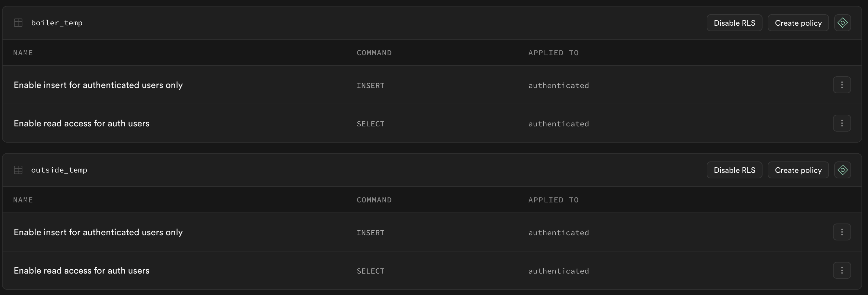This screenshot has width=868, height=295.
Task: Select boiler_temp's read access policy name
Action: click(x=81, y=123)
